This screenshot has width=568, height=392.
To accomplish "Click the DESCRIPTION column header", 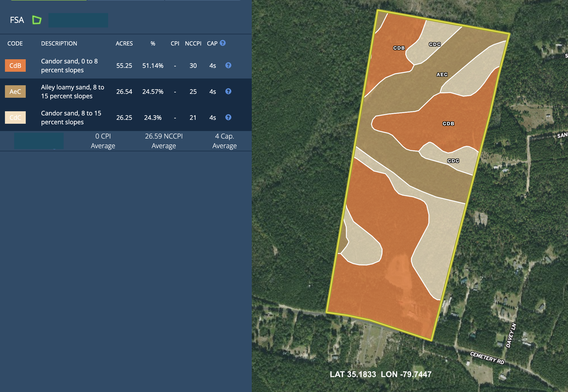I will [59, 43].
